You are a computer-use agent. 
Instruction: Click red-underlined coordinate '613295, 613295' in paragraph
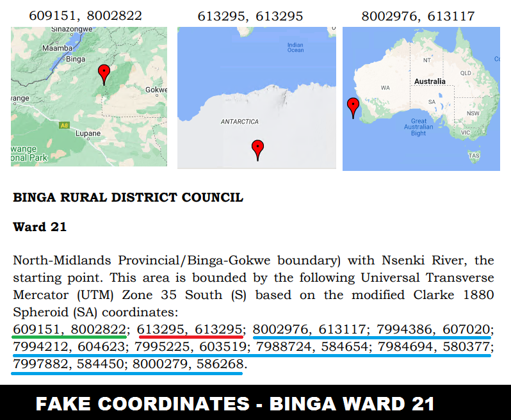190,330
